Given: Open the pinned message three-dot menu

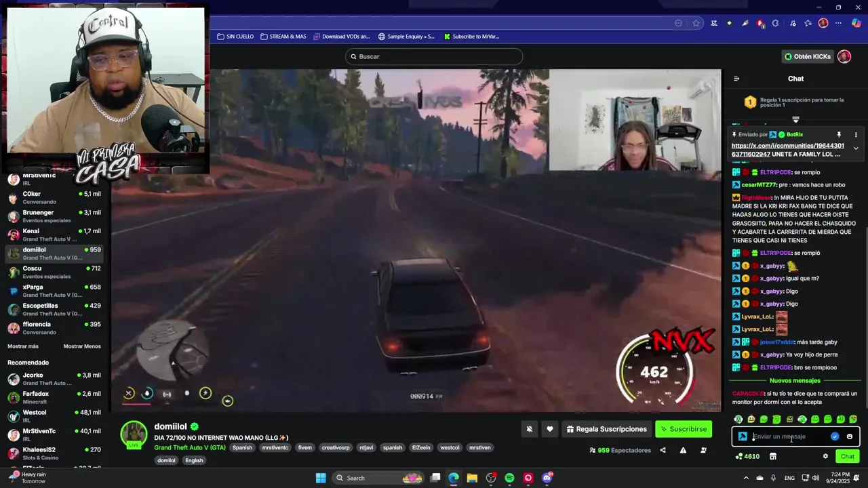Looking at the screenshot, I should tap(856, 135).
